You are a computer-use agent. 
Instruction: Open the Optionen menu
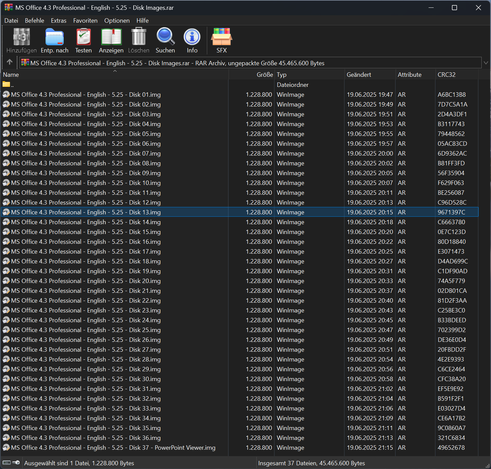(x=117, y=21)
